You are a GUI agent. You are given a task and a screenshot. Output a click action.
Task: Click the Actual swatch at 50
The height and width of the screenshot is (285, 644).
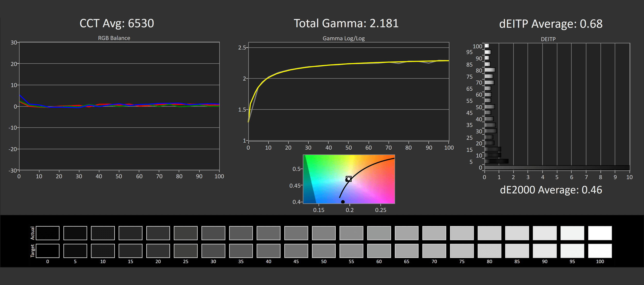point(324,233)
